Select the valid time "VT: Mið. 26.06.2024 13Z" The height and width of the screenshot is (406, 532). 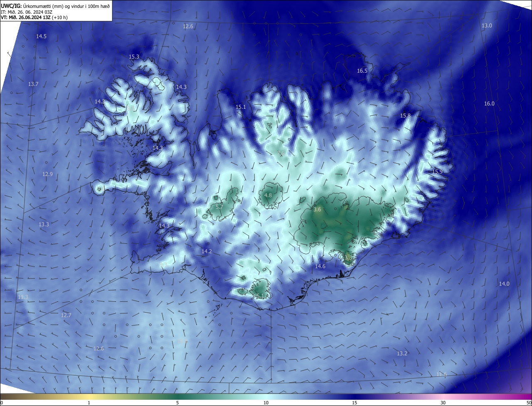[x=25, y=17]
